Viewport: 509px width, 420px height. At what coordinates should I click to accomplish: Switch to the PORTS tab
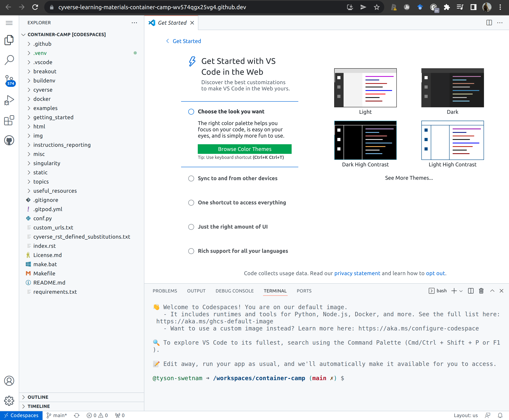point(304,291)
